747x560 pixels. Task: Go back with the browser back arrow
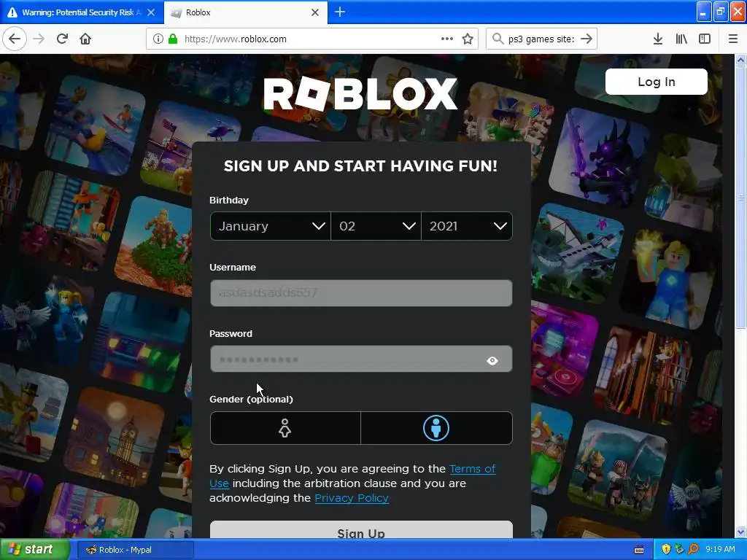(x=15, y=39)
